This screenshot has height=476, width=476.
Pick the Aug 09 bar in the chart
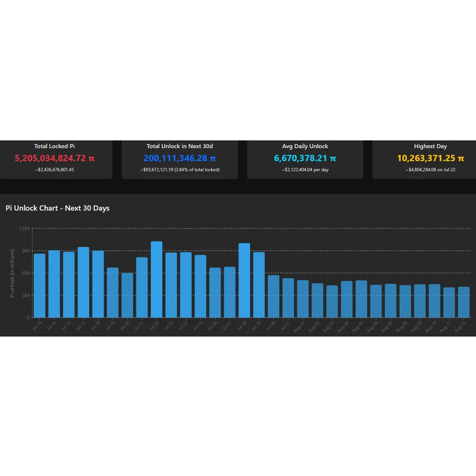[420, 301]
